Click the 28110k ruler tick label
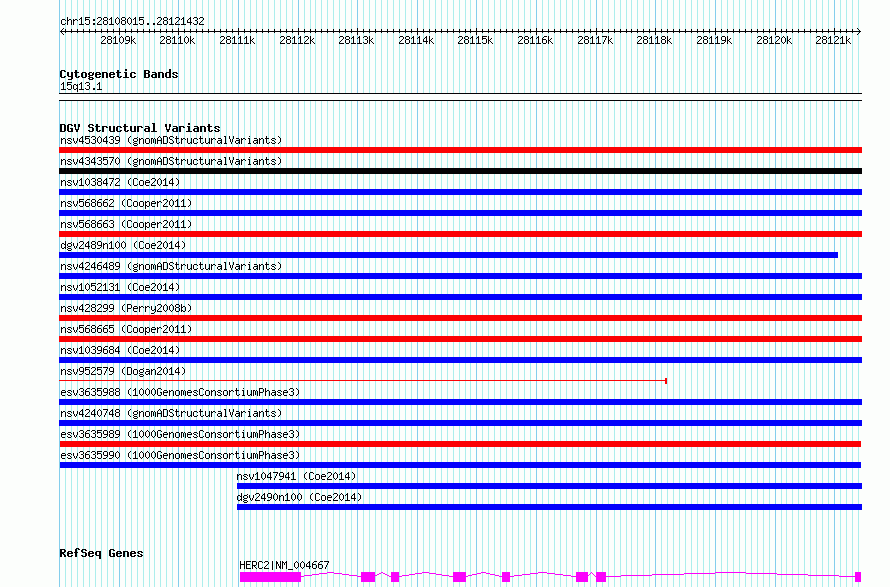890x587 pixels. tap(177, 41)
